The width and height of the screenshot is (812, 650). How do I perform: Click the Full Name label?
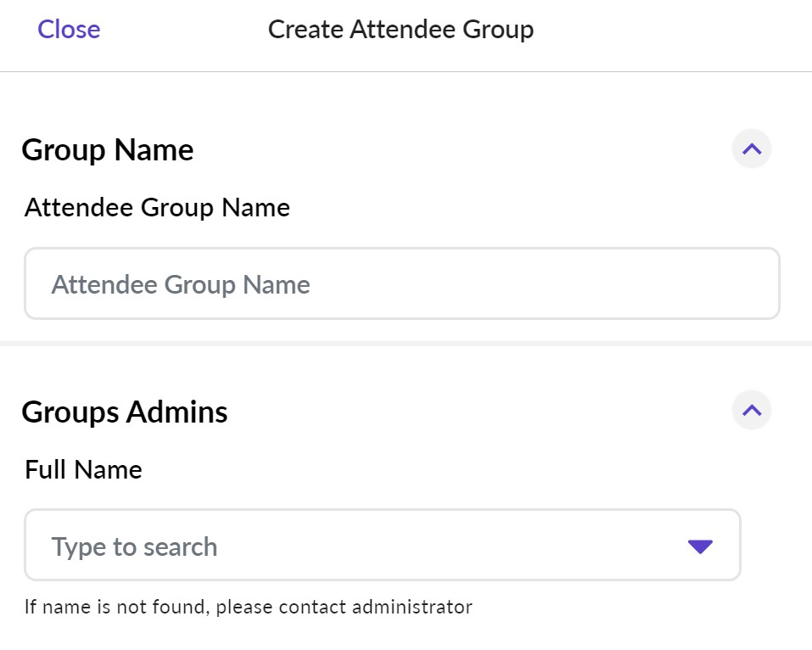82,469
